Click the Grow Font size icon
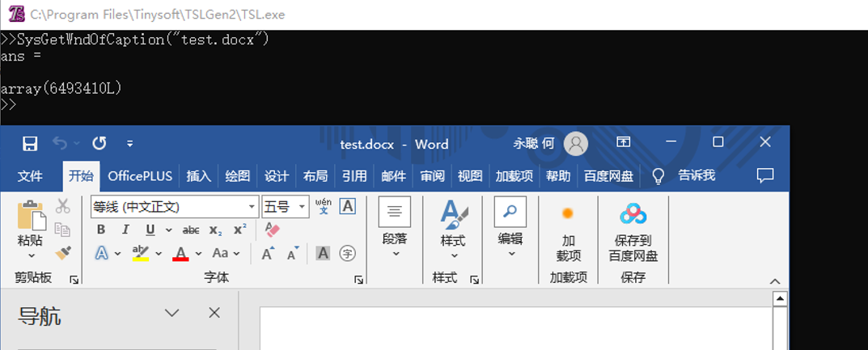This screenshot has width=868, height=350. click(268, 254)
